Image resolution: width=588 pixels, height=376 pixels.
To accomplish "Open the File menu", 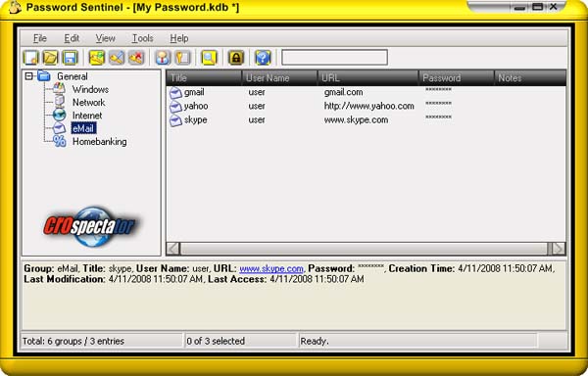I will 40,38.
